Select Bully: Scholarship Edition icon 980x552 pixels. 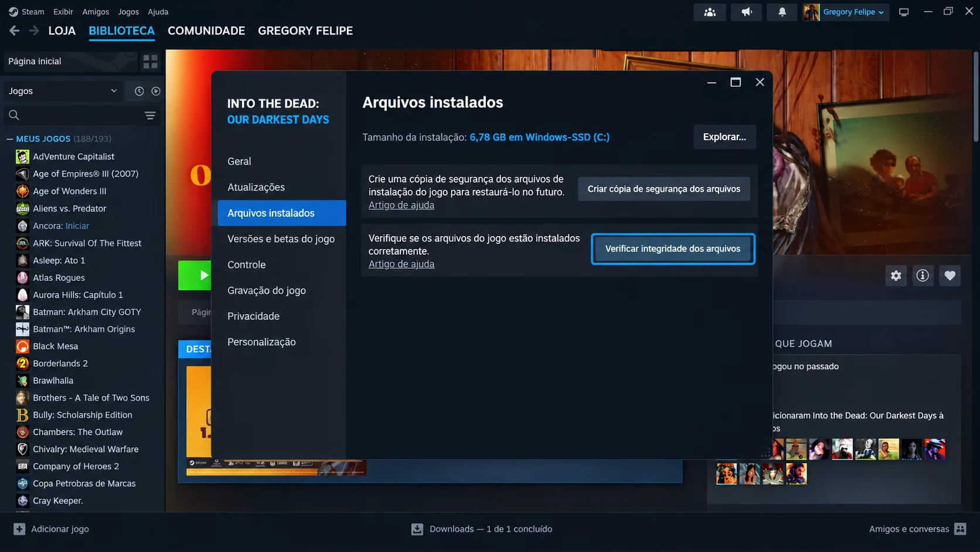point(22,415)
